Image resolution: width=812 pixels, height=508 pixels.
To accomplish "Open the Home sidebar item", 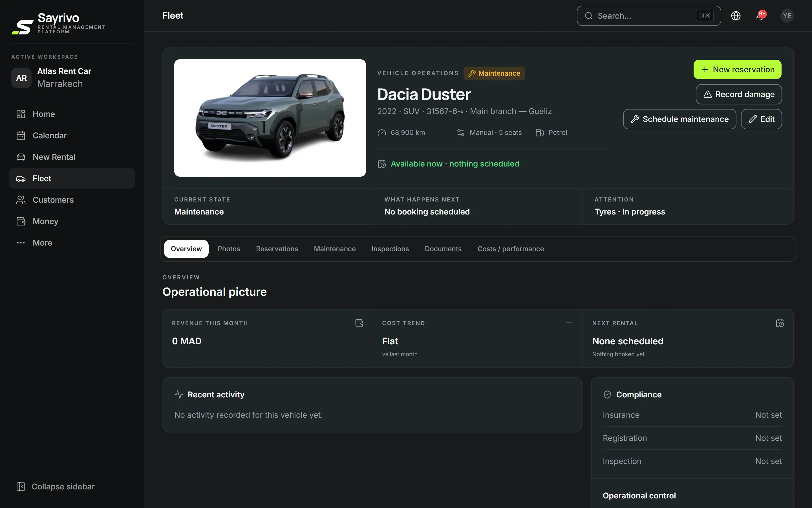I will tap(71, 114).
